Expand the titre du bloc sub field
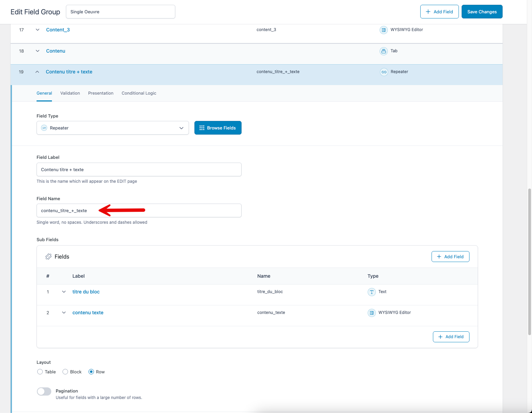This screenshot has width=532, height=413. (64, 292)
